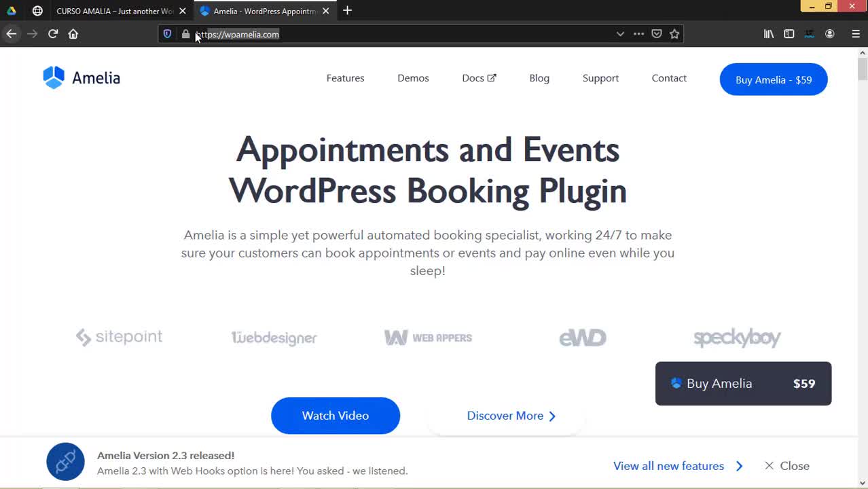Open a new browser tab
The width and height of the screenshot is (868, 489).
348,11
